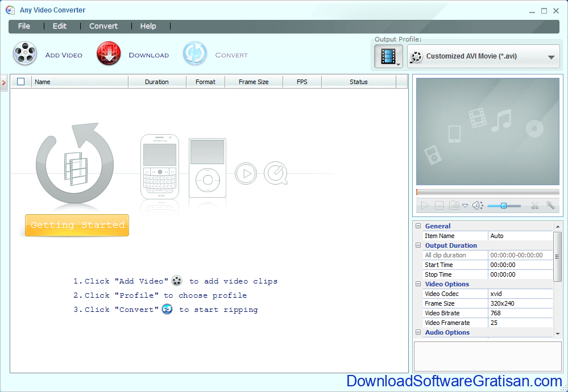Sort list by Name column header
The width and height of the screenshot is (568, 392).
tap(80, 82)
